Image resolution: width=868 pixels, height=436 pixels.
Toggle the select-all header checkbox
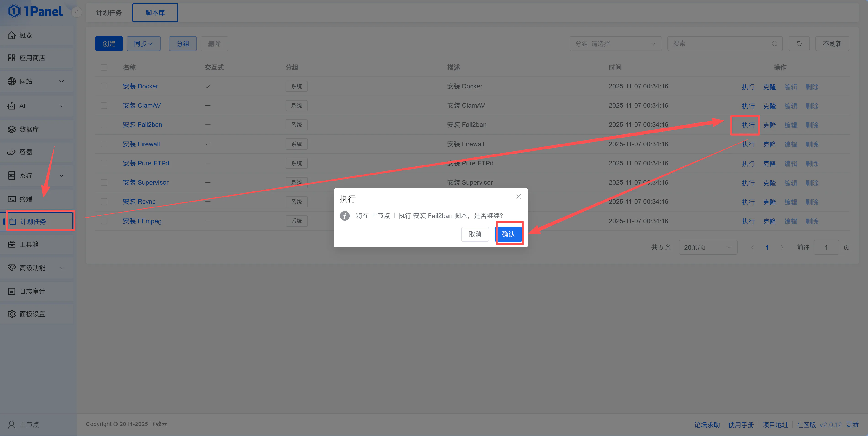104,67
